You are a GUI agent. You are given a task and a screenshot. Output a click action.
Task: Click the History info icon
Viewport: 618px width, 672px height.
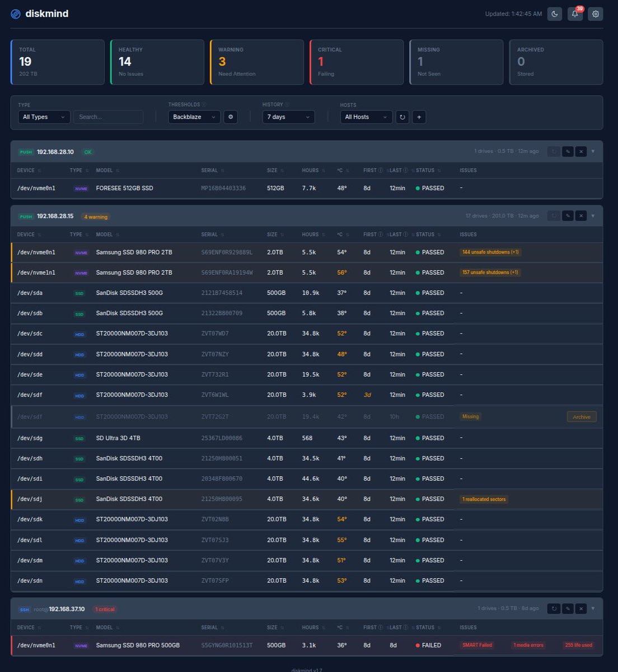[x=287, y=105]
